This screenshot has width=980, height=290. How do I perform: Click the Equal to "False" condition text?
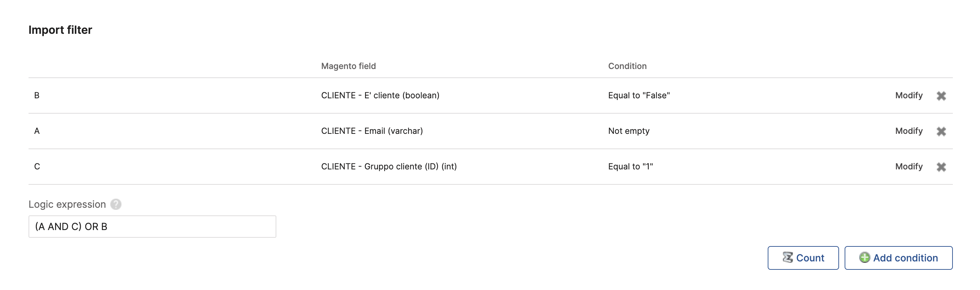coord(639,95)
